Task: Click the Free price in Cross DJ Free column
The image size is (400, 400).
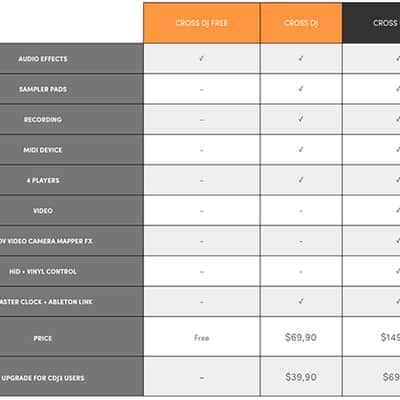Action: point(202,338)
